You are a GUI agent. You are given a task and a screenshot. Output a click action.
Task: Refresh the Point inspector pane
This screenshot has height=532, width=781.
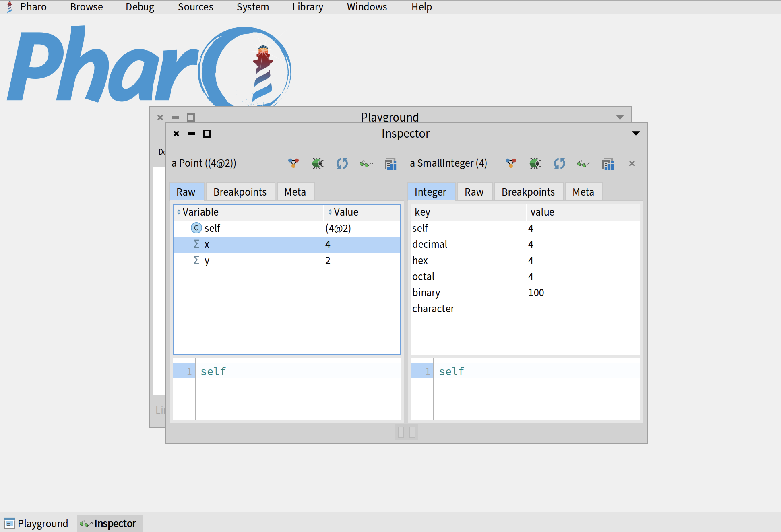(x=342, y=163)
